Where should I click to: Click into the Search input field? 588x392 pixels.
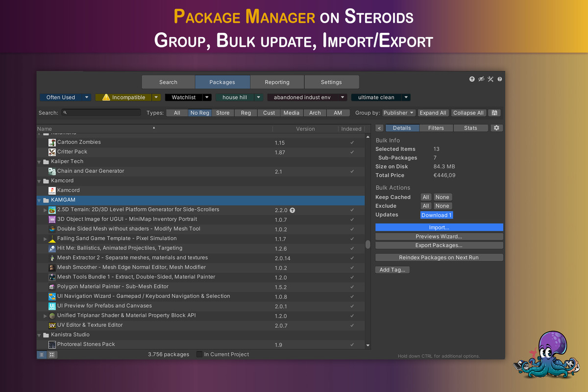(x=104, y=113)
